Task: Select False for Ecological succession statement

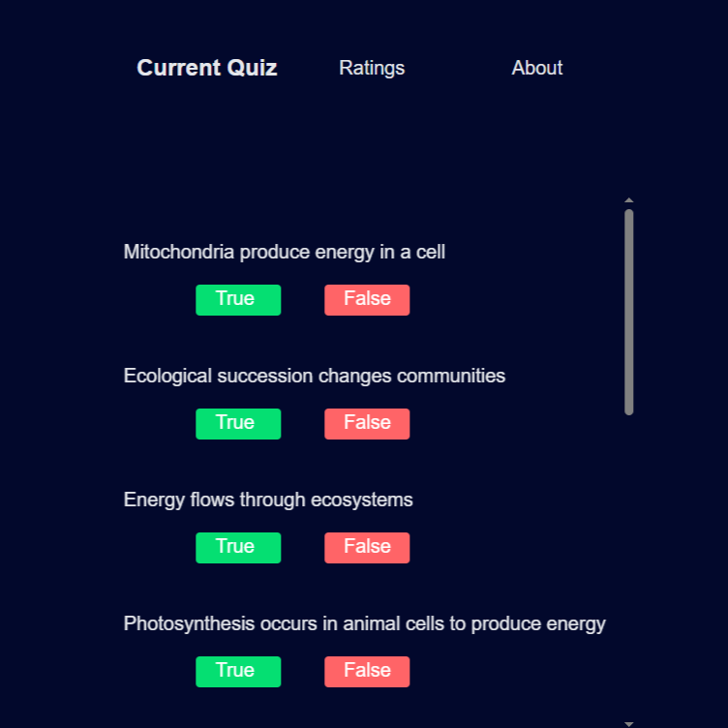Action: (x=367, y=423)
